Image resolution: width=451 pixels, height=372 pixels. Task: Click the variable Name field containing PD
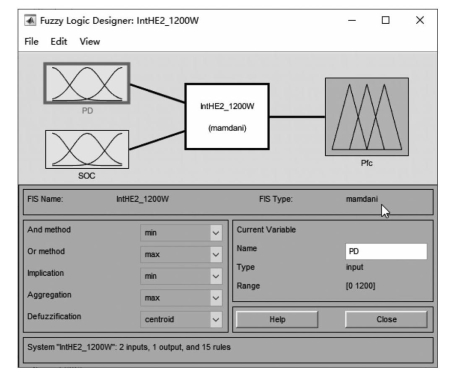point(386,251)
